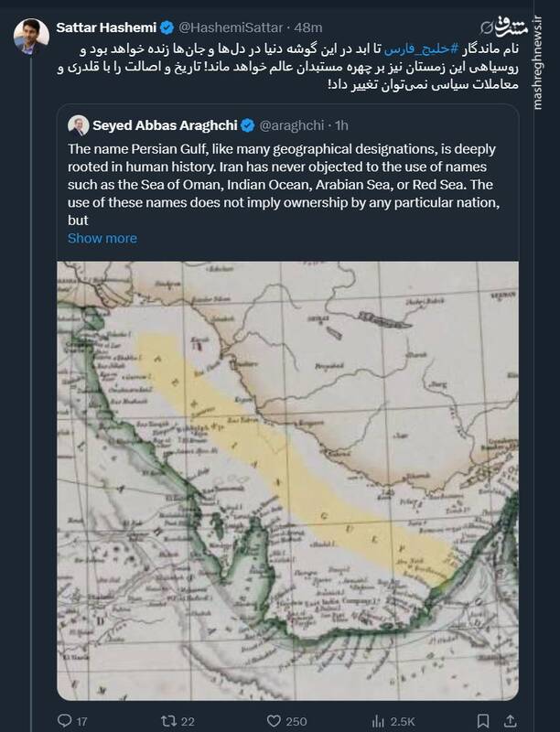Screen dimensions: 560x732
Task: Open the @araghchi handle link
Action: point(291,124)
